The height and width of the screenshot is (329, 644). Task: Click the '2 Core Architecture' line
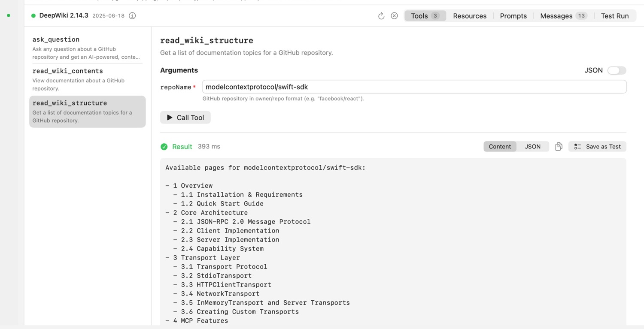coord(207,213)
